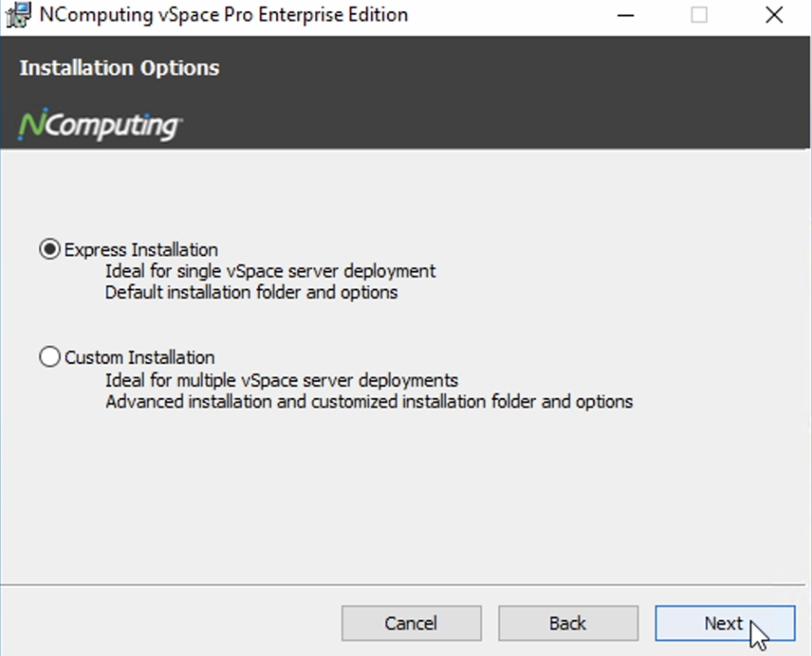Click the NComputing logo in the header
Image resolution: width=812 pixels, height=656 pixels.
pyautogui.click(x=100, y=125)
